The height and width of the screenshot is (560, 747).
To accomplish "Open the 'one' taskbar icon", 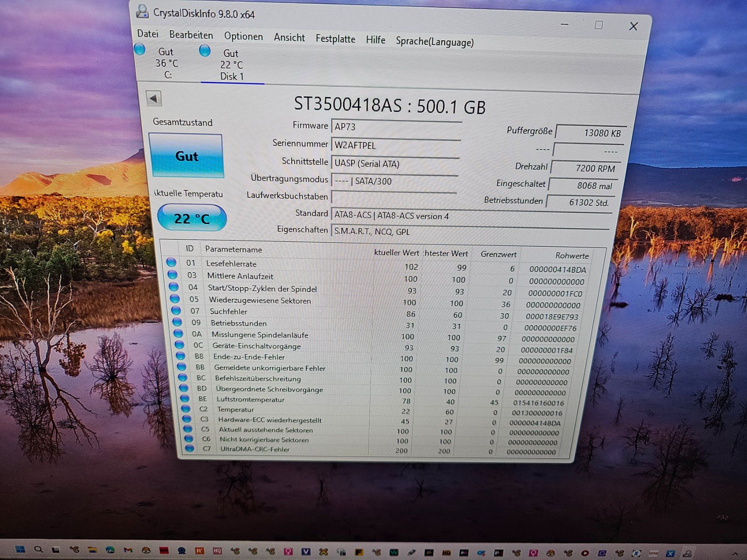I will click(x=654, y=553).
